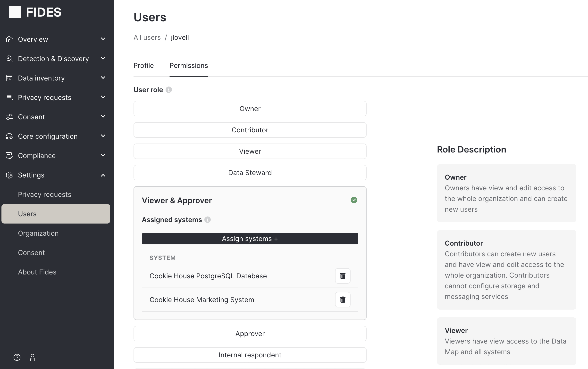Switch to the Profile tab
The height and width of the screenshot is (369, 588).
point(143,65)
